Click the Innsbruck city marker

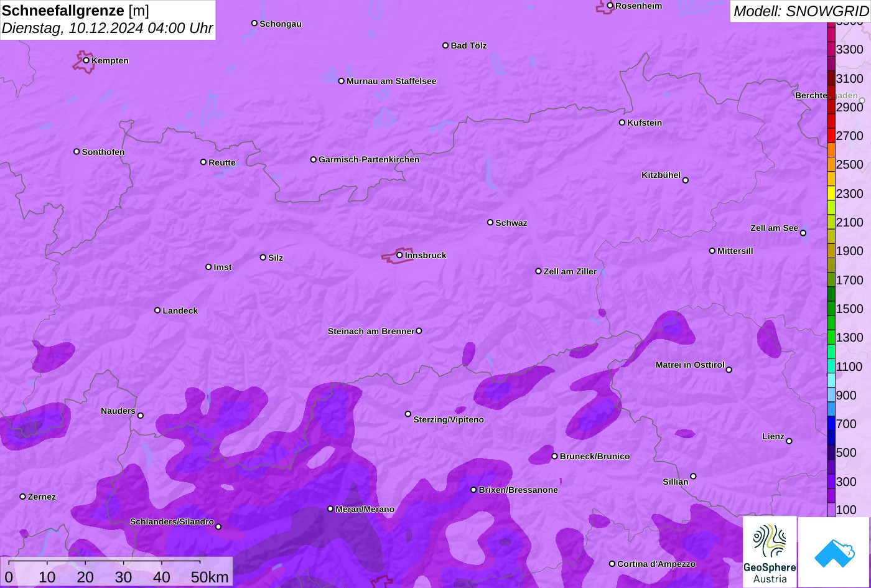click(399, 255)
